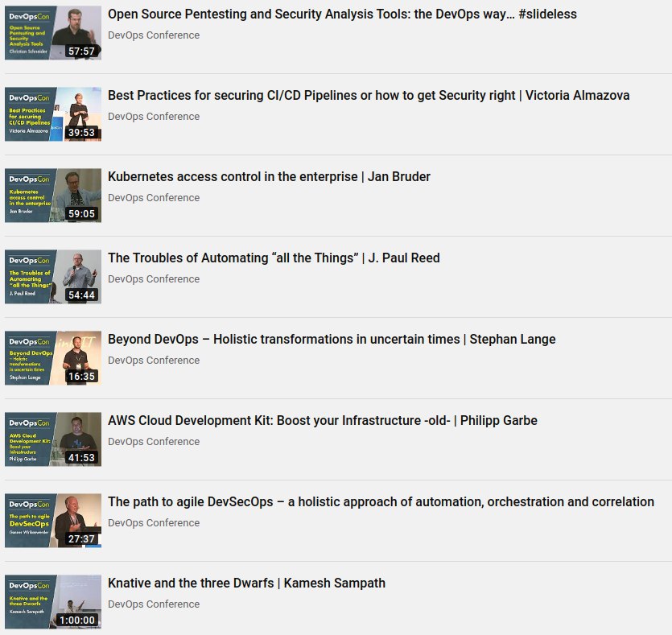Open title 'Open Source Pentesting and Security Analysis Tools'
The width and height of the screenshot is (672, 635).
342,14
